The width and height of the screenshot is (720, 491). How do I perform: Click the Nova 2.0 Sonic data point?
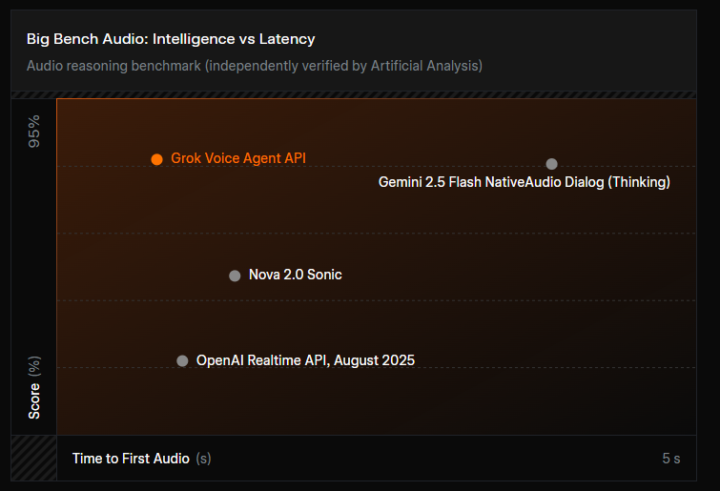point(234,275)
